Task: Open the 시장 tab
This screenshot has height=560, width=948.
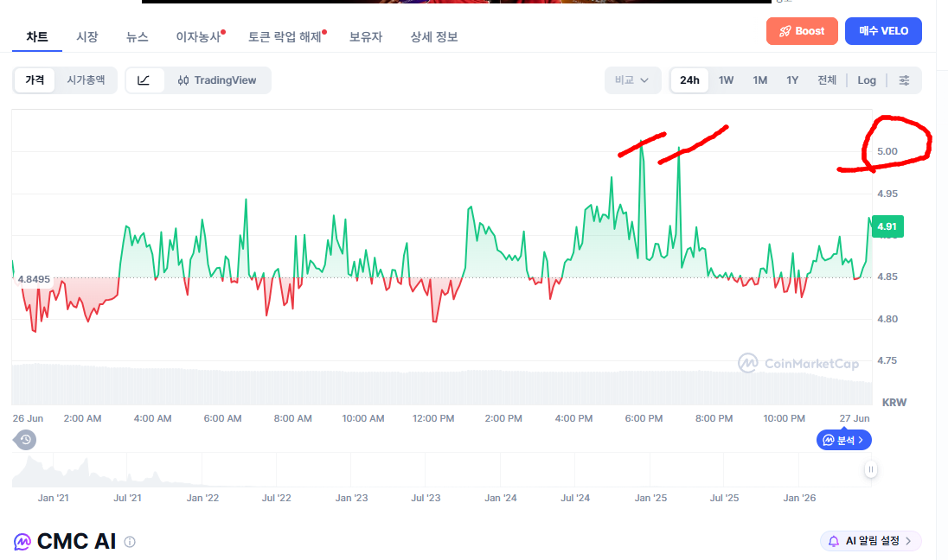Action: click(87, 37)
